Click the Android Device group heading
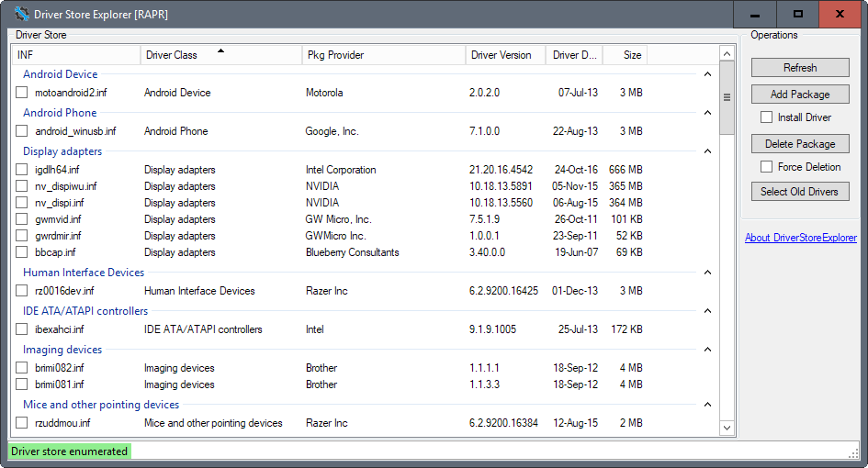868x468 pixels. tap(61, 74)
